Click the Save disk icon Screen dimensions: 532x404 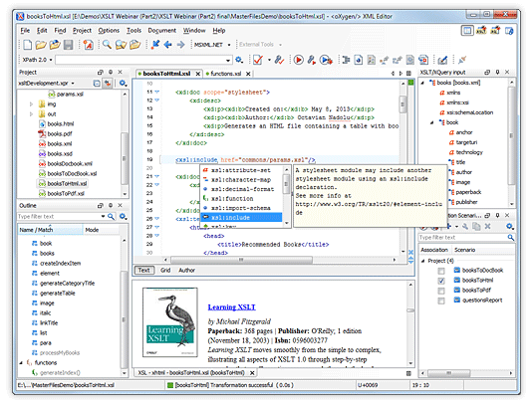pyautogui.click(x=68, y=45)
